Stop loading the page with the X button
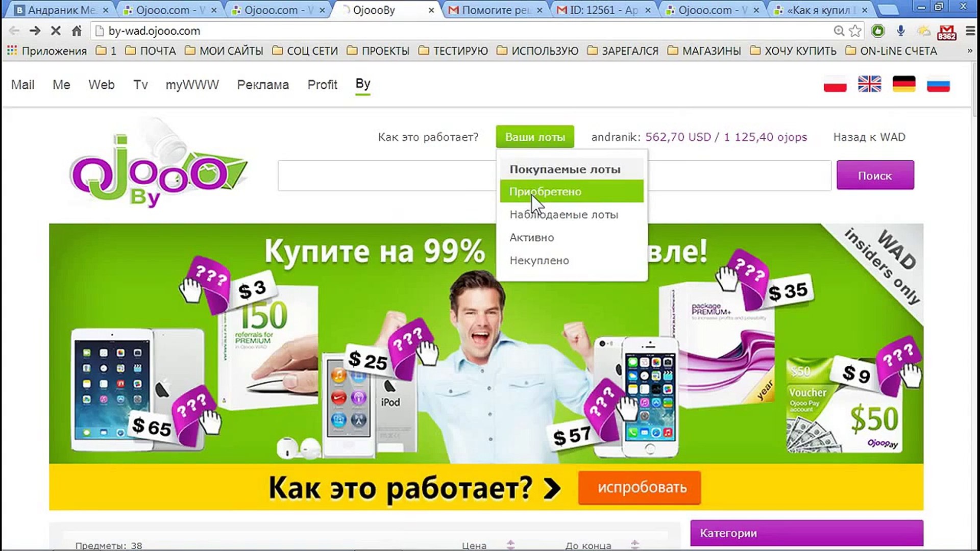 click(x=56, y=31)
